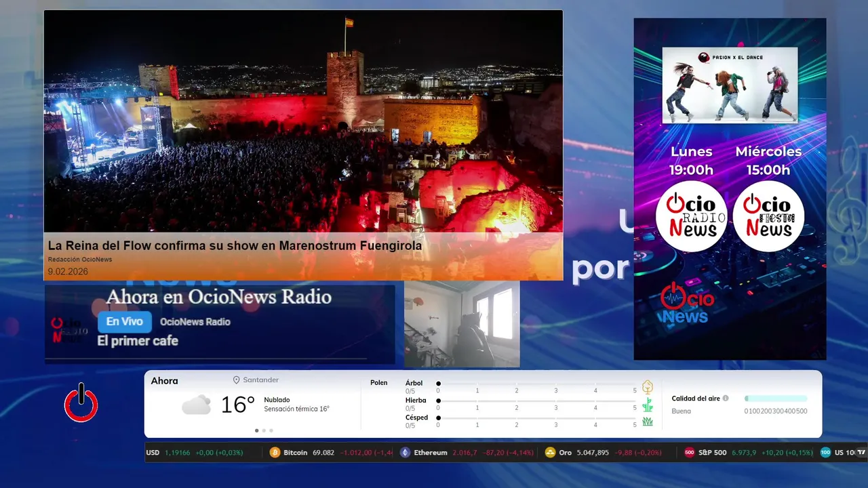The width and height of the screenshot is (868, 488).
Task: Click the US 100 badge icon
Action: click(825, 453)
